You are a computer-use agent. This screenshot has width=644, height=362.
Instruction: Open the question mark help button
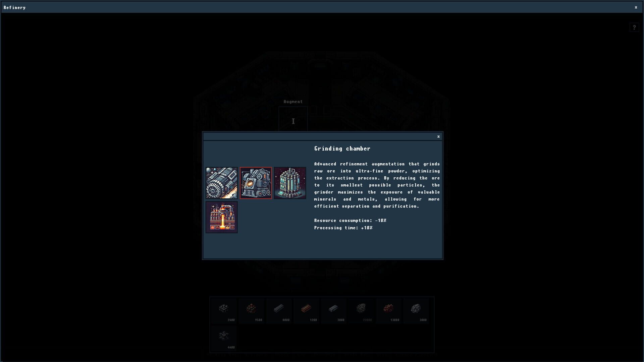coord(634,27)
